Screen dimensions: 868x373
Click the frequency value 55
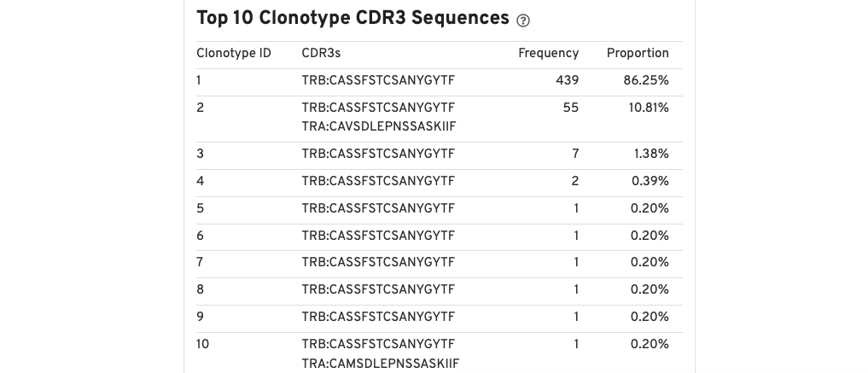571,108
